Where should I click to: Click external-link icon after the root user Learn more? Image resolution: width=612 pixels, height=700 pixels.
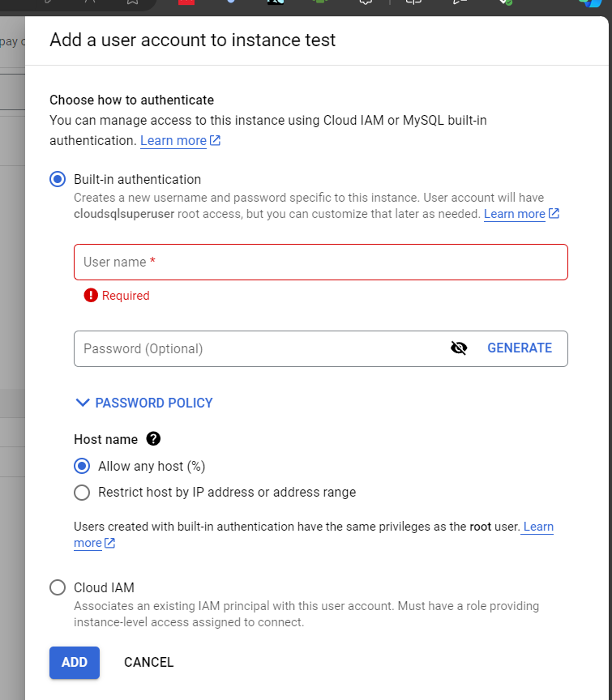coord(110,543)
